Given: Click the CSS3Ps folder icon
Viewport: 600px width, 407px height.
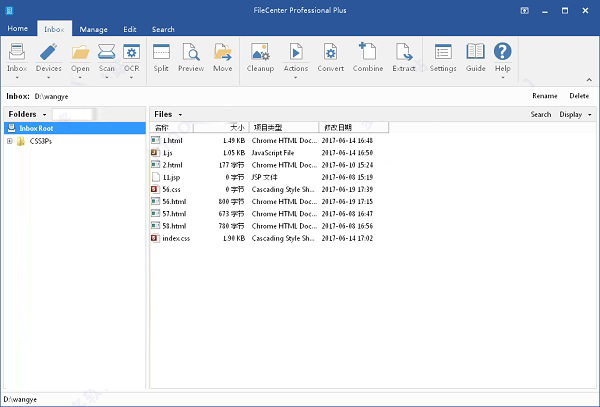Looking at the screenshot, I should pyautogui.click(x=21, y=141).
